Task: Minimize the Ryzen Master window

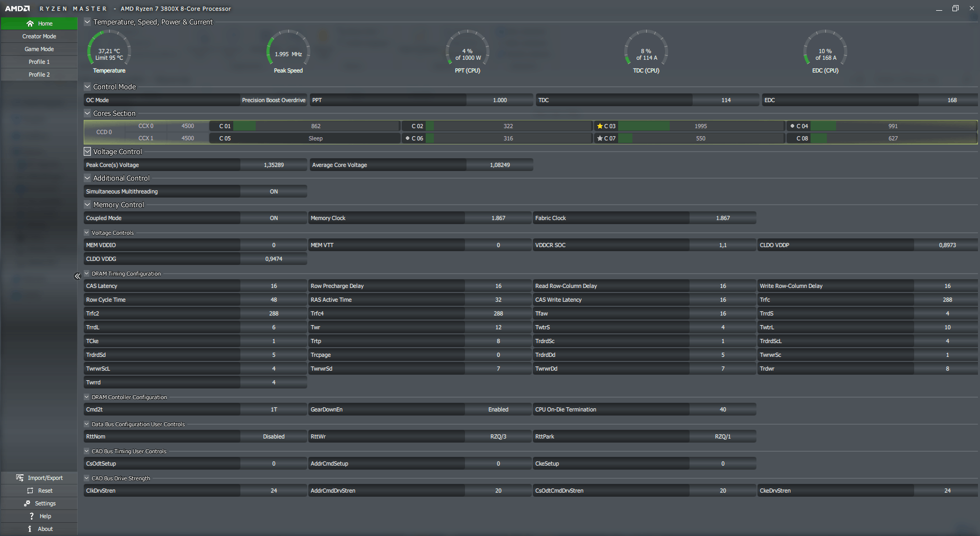Action: tap(939, 9)
